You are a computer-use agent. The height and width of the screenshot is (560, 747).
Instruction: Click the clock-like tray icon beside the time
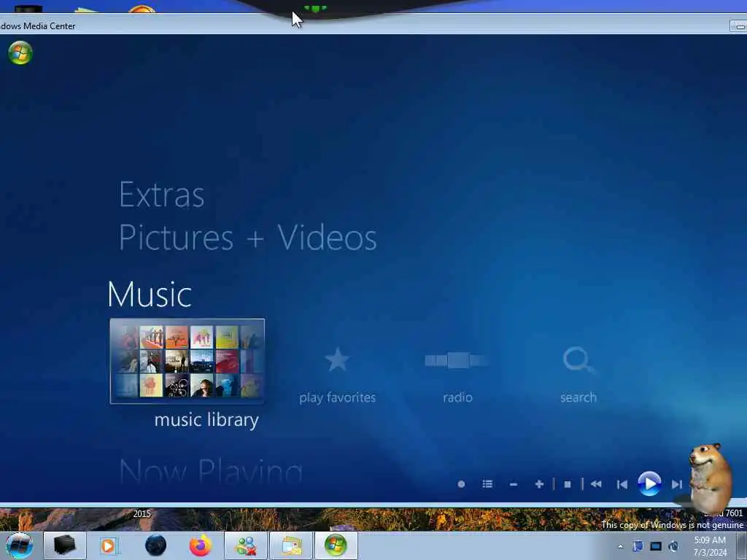pyautogui.click(x=673, y=546)
